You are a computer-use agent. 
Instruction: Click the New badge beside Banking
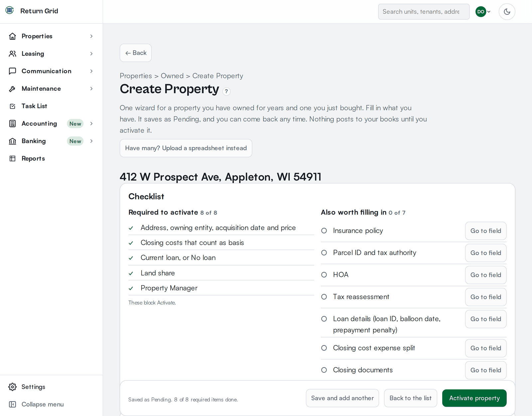[x=75, y=141]
